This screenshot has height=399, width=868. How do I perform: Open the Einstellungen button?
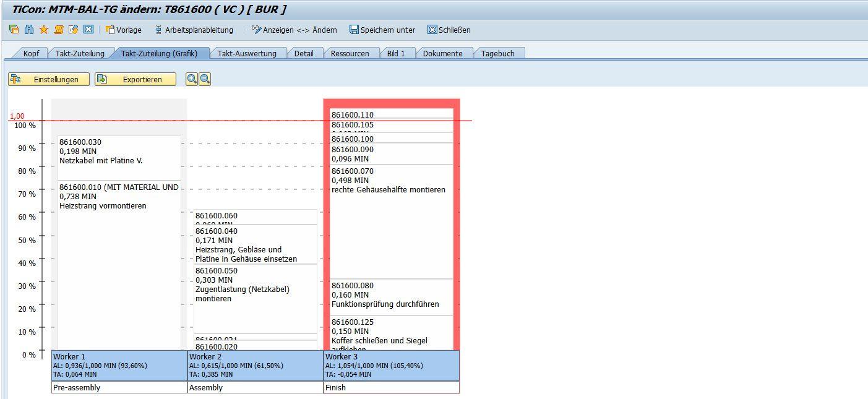pos(49,79)
